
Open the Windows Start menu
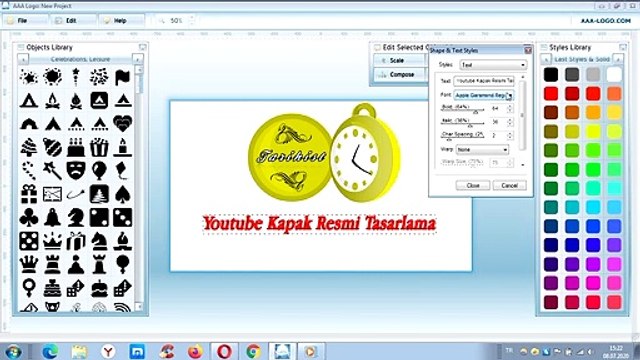(x=13, y=351)
